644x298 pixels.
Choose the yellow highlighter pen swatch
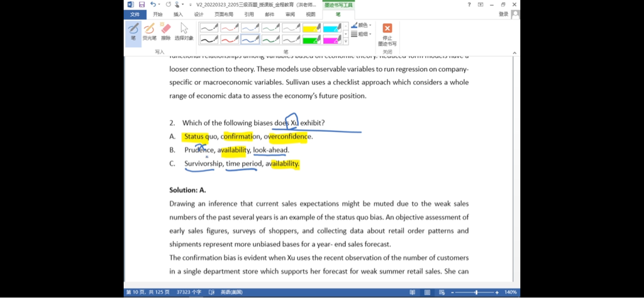point(312,28)
